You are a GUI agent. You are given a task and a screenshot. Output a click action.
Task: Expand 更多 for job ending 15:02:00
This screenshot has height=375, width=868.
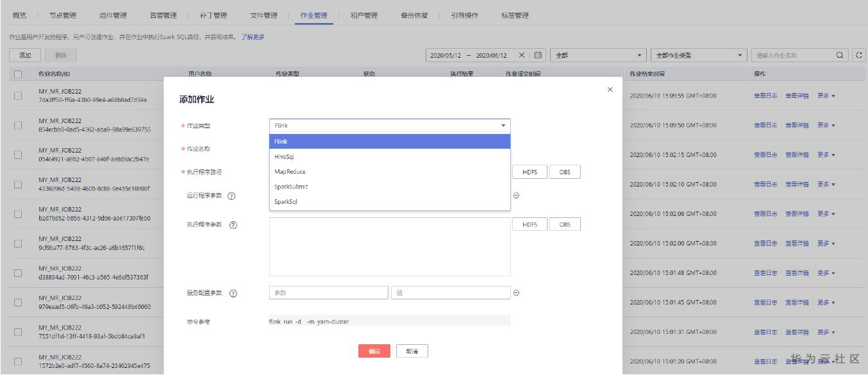click(x=826, y=244)
